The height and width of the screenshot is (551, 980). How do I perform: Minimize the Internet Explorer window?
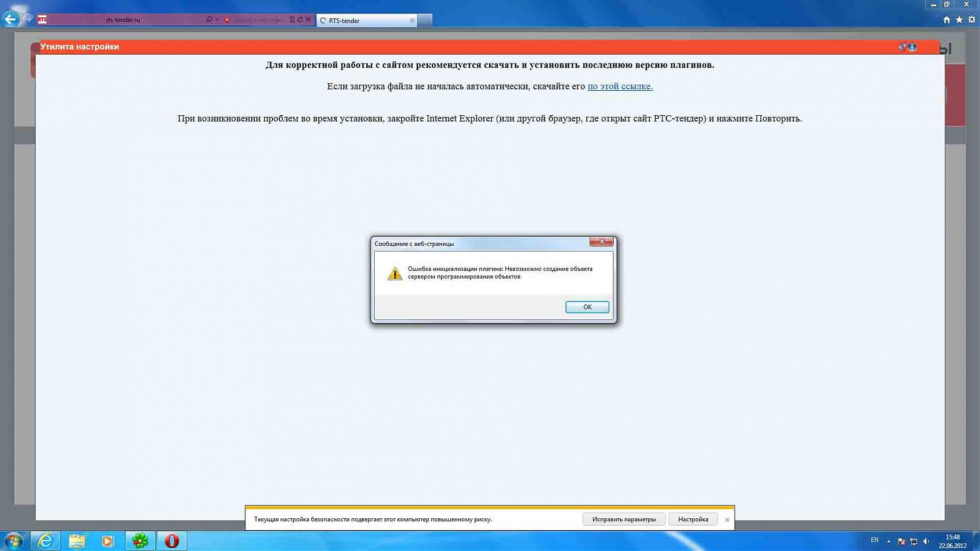pos(933,5)
